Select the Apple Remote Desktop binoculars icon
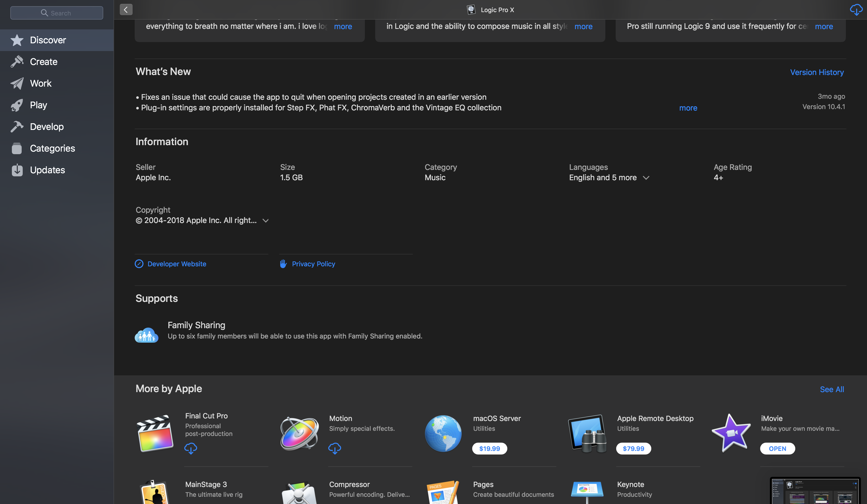 [x=587, y=434]
